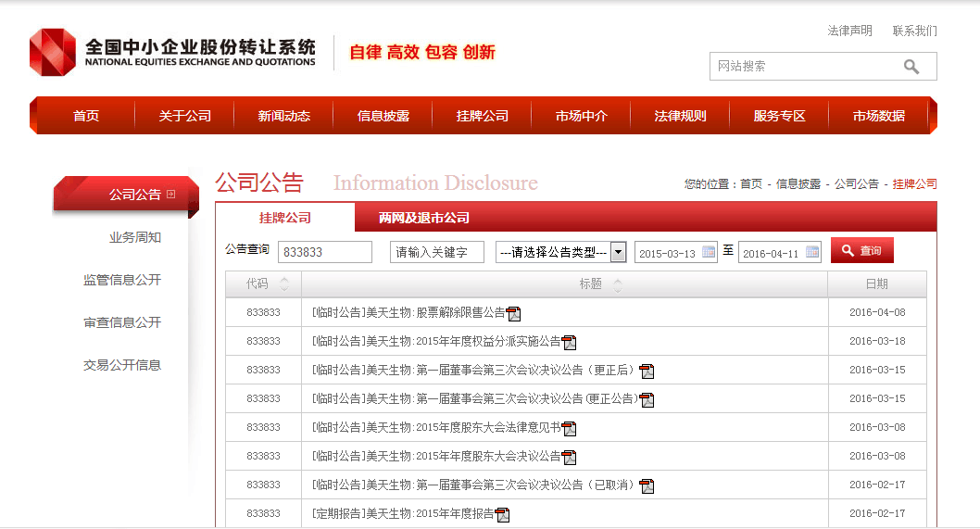The image size is (980, 529).
Task: Click the NEEQ red logo
Action: pos(53,53)
